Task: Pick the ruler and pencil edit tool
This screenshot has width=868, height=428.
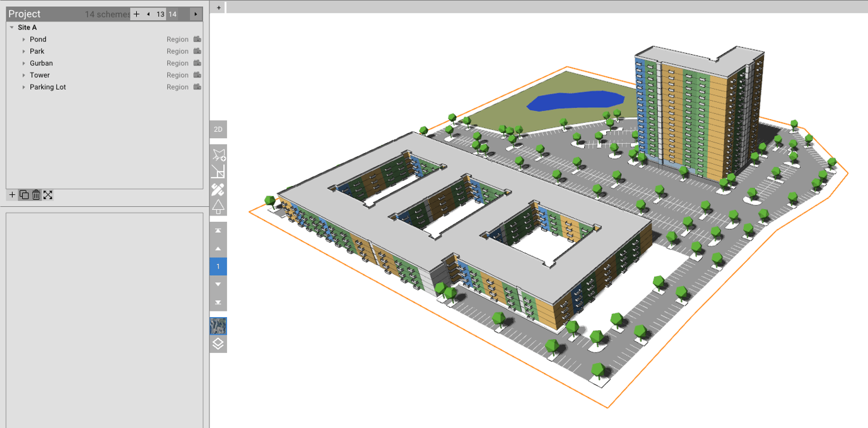Action: tap(218, 190)
